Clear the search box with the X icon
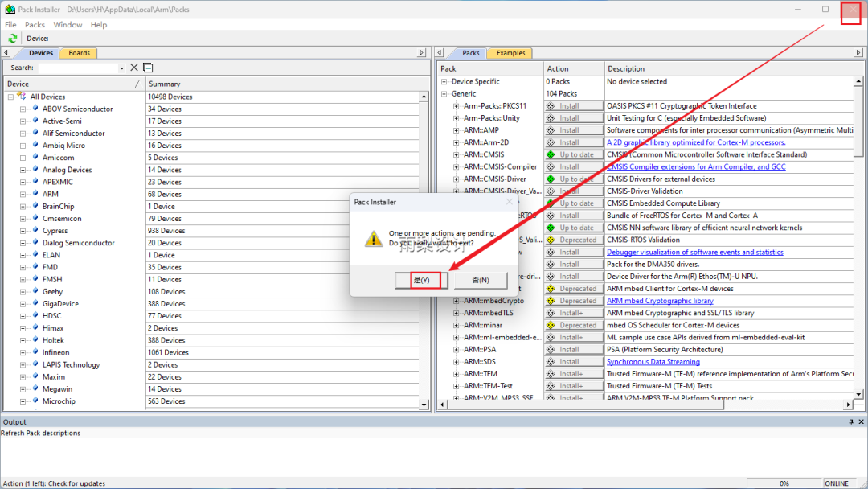 tap(133, 68)
